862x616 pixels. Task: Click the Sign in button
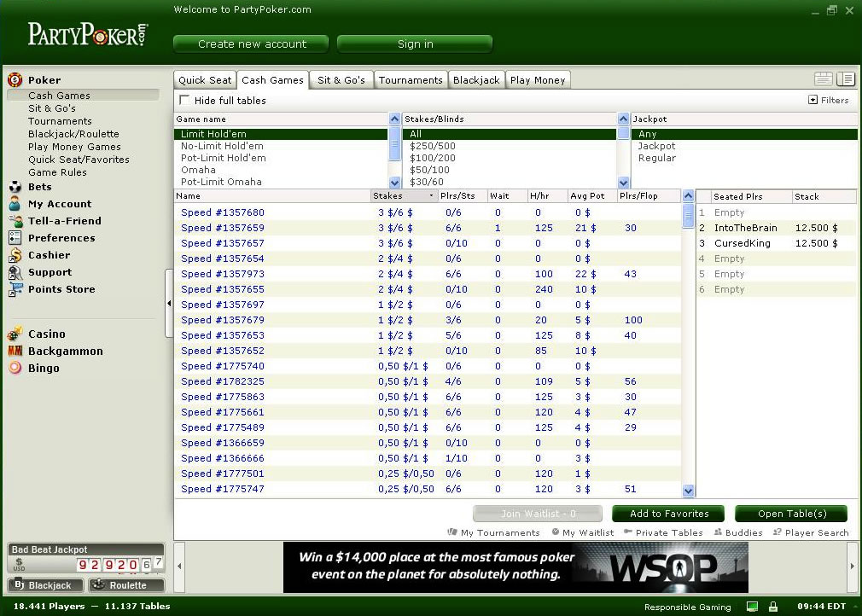tap(415, 44)
